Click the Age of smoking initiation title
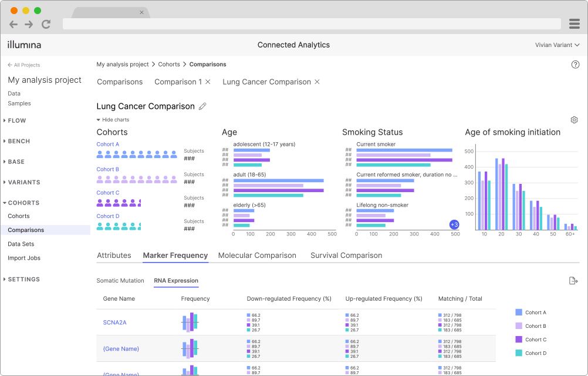Screen dimensions: 588x376 click(x=513, y=132)
